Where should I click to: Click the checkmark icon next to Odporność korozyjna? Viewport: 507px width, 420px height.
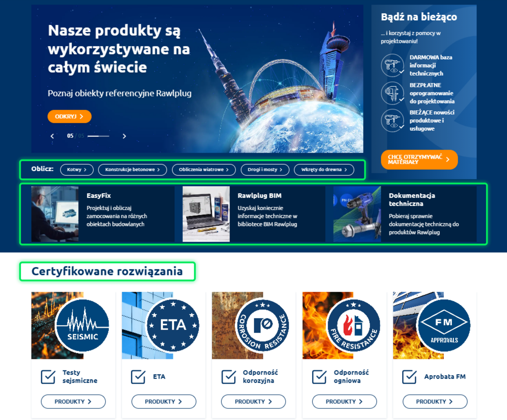(x=229, y=377)
